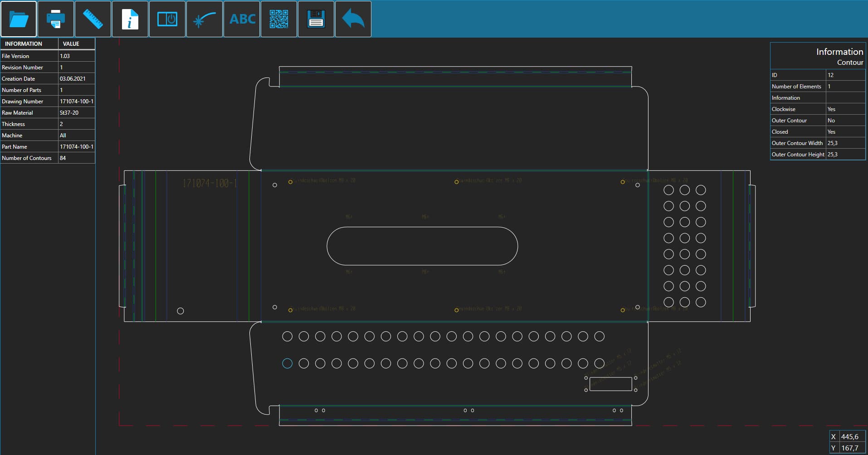Select the large rounded slot contour
This screenshot has height=455, width=868.
point(422,246)
